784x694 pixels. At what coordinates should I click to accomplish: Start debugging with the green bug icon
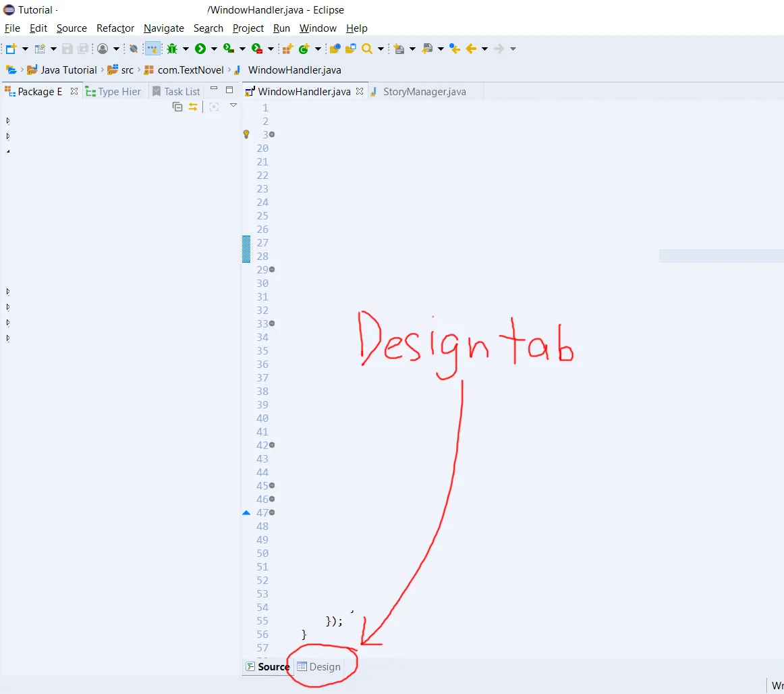172,49
